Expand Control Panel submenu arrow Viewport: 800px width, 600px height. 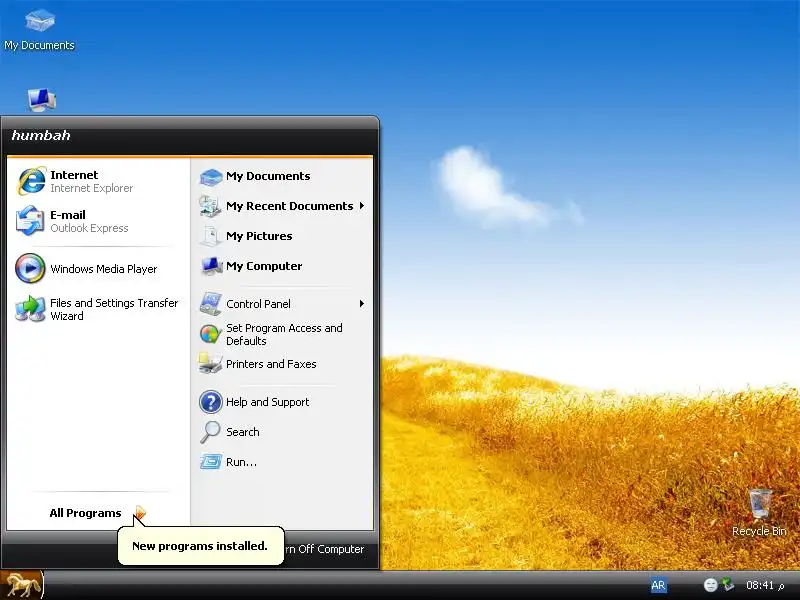(x=362, y=304)
